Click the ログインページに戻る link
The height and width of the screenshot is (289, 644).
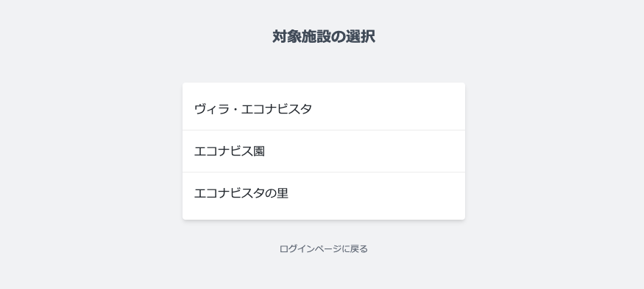[324, 248]
